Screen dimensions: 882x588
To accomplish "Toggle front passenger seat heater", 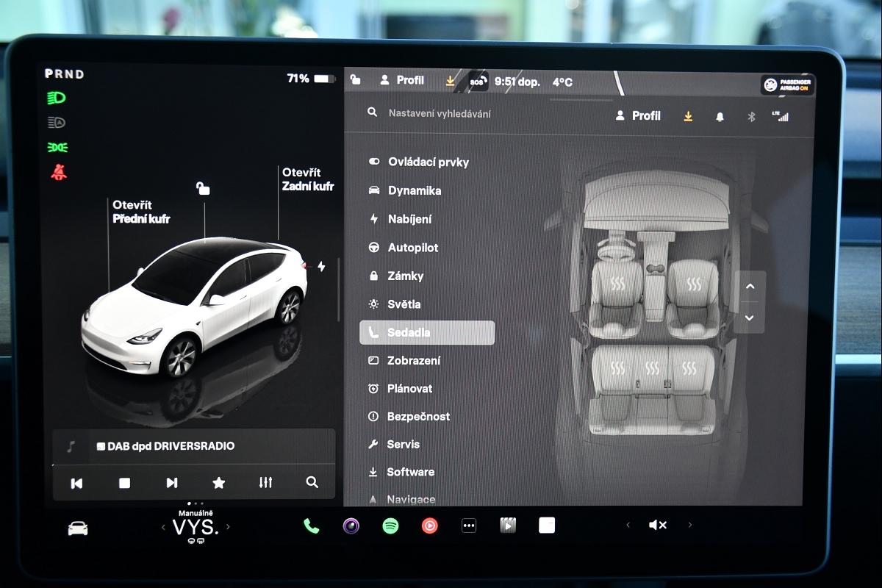I will click(693, 284).
